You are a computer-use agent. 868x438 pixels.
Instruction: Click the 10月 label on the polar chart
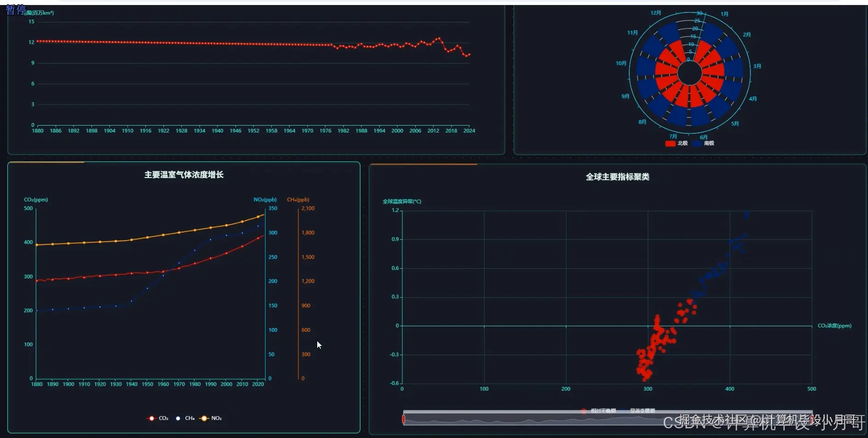(x=621, y=63)
